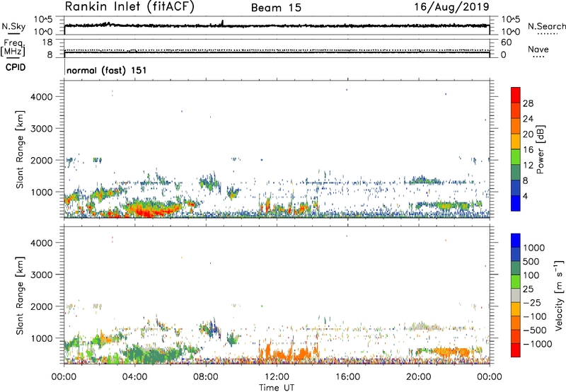Click the velocity panel 'Slant Range [km]' label
The height and width of the screenshot is (392, 566).
pos(20,295)
